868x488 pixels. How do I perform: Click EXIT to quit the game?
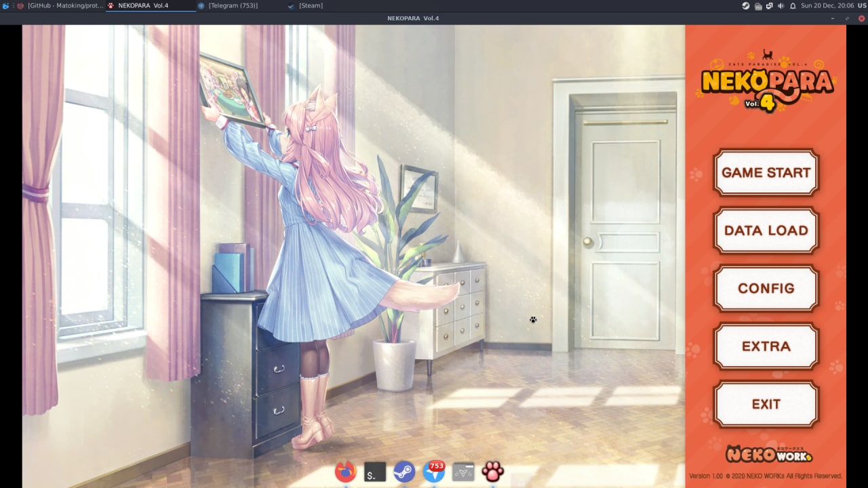click(x=766, y=404)
